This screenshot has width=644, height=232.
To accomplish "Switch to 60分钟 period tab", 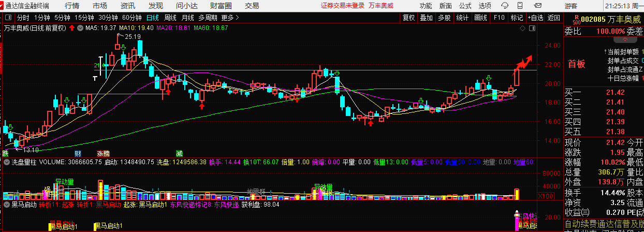I will pyautogui.click(x=132, y=17).
